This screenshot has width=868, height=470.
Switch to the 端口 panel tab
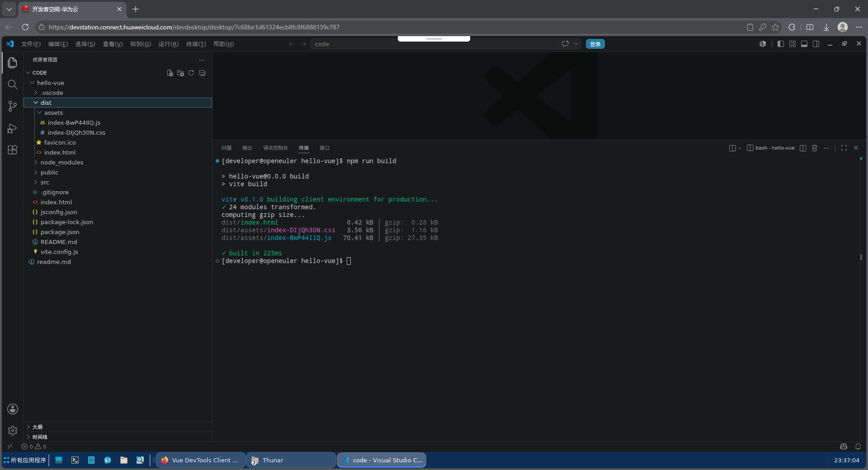coord(325,148)
